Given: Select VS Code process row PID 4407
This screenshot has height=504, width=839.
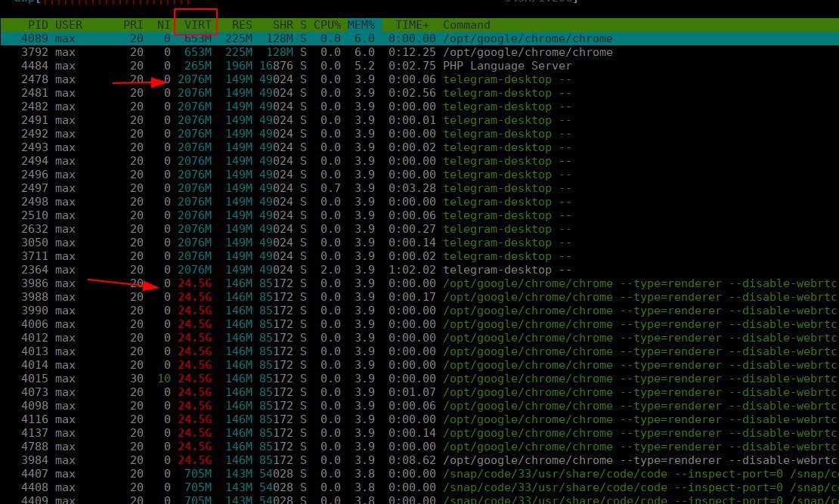Looking at the screenshot, I should coord(419,474).
